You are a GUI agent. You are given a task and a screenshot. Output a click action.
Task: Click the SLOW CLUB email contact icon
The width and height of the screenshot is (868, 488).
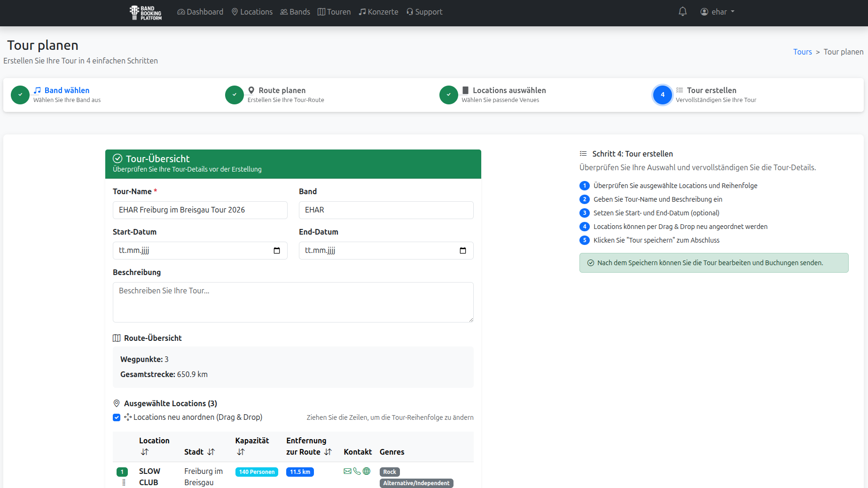pyautogui.click(x=347, y=471)
